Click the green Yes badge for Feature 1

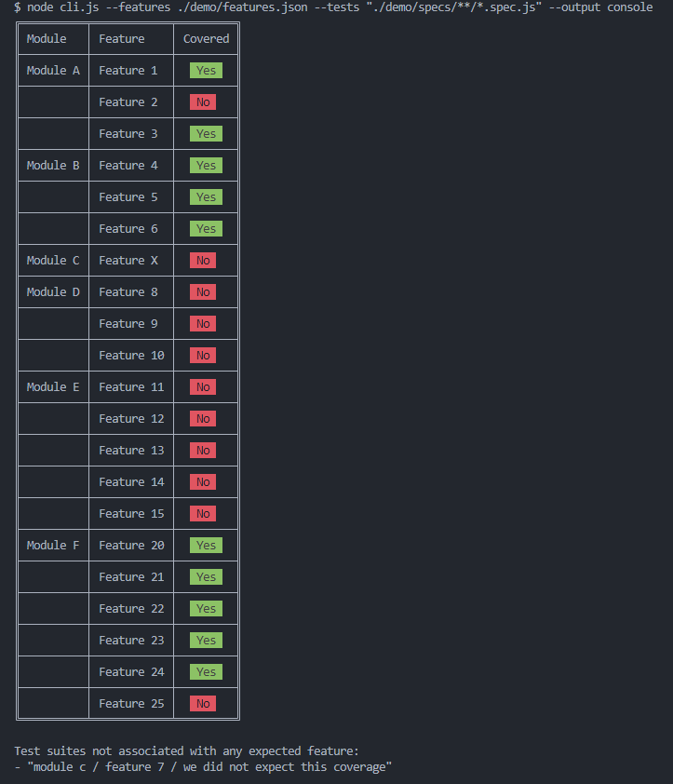206,71
